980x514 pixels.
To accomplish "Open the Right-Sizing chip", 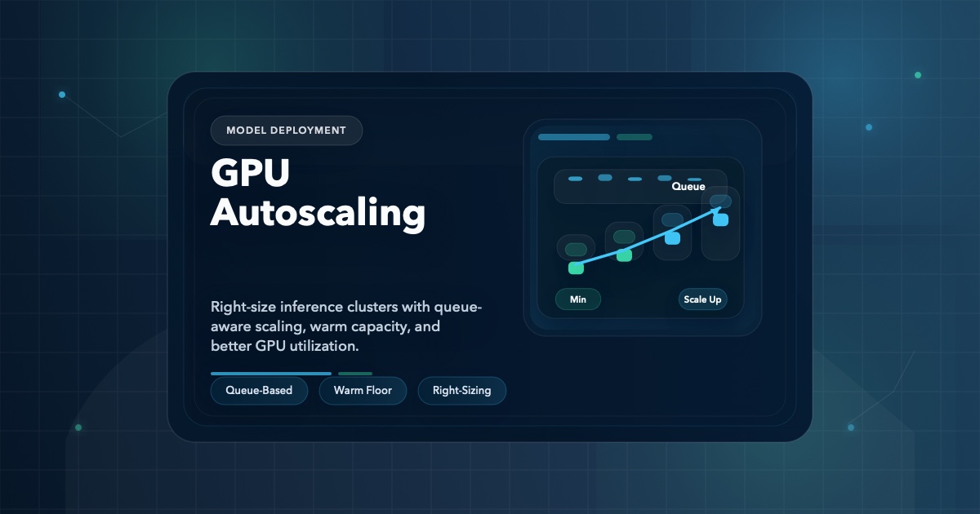I will [x=462, y=391].
